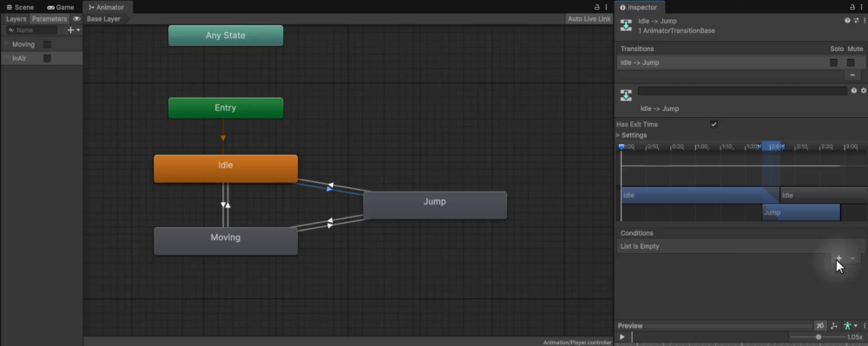The height and width of the screenshot is (346, 868).
Task: Click the Jump clip bar in timeline
Action: (801, 212)
